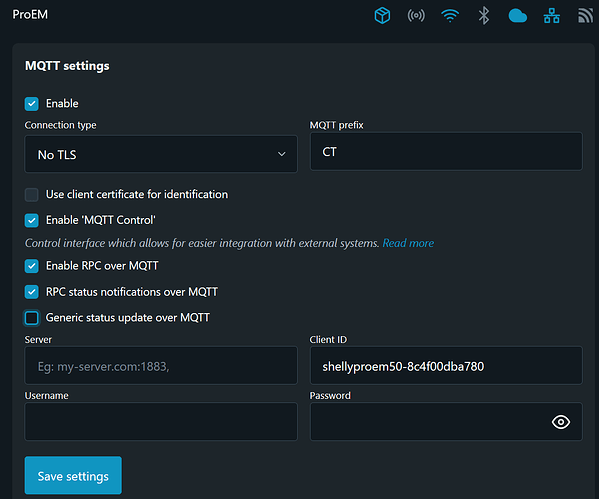Click the Read more link
The image size is (599, 499).
coord(408,243)
